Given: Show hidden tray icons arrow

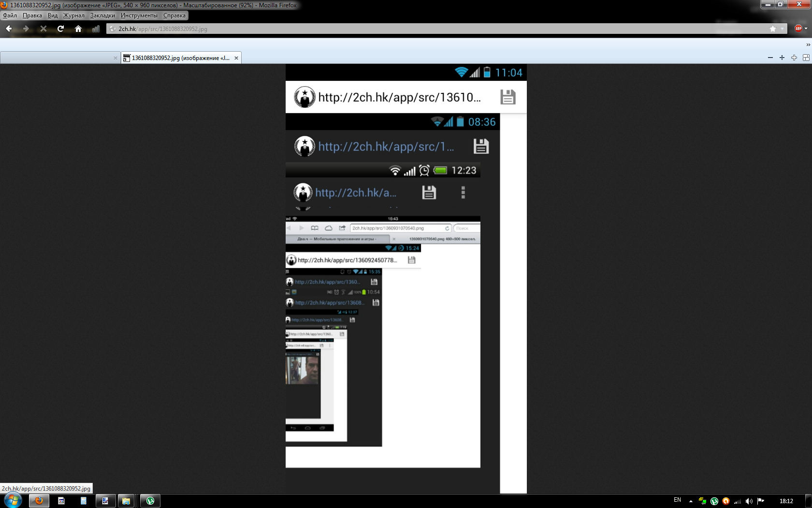Looking at the screenshot, I should coord(691,501).
